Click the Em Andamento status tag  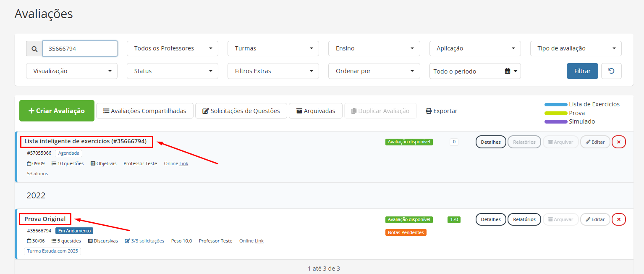pos(74,231)
